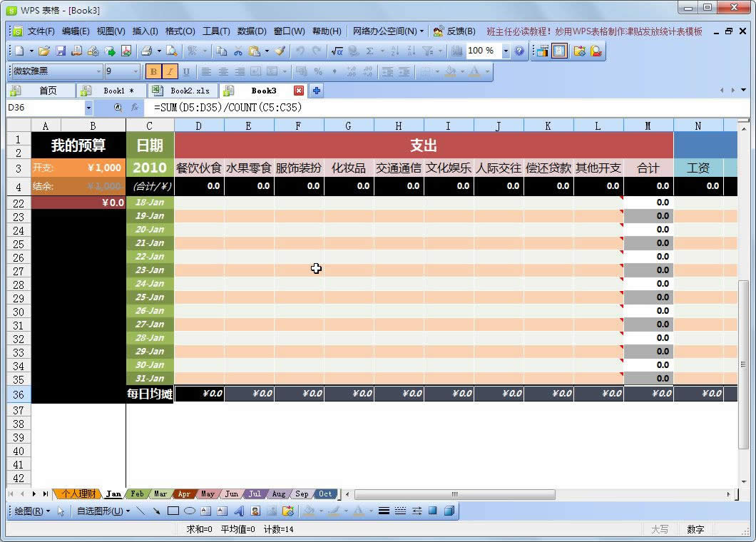The image size is (756, 542).
Task: Select the arrow drawing tool
Action: (157, 511)
